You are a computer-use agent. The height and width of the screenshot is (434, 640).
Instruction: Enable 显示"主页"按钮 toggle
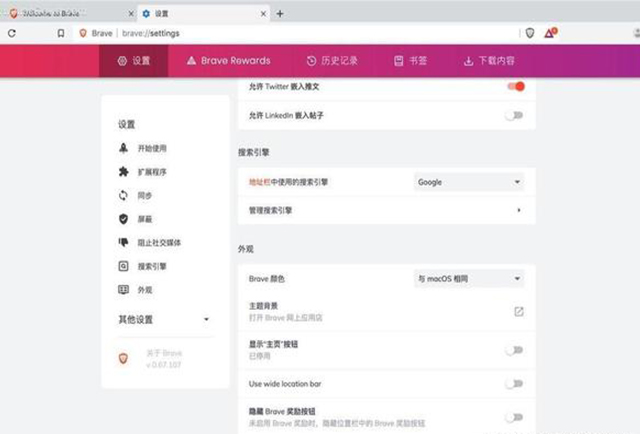coord(514,350)
